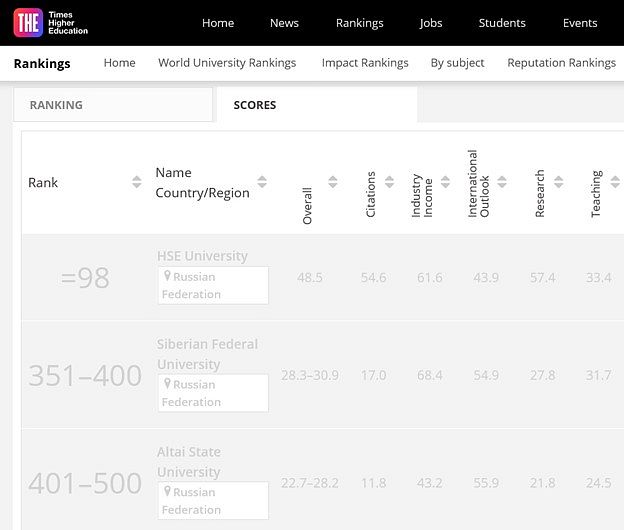Image resolution: width=624 pixels, height=530 pixels.
Task: Click location pin for Siberian Federal University
Action: [167, 383]
